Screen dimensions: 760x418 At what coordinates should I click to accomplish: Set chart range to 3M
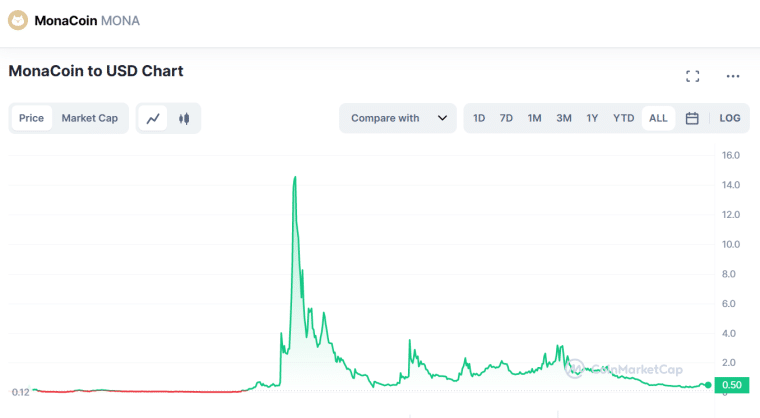click(x=564, y=118)
